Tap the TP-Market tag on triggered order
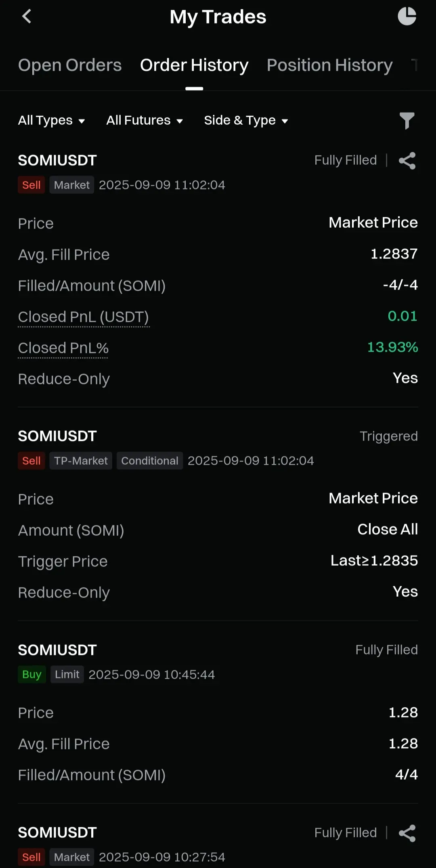Screen dimensions: 436x868 click(x=81, y=461)
